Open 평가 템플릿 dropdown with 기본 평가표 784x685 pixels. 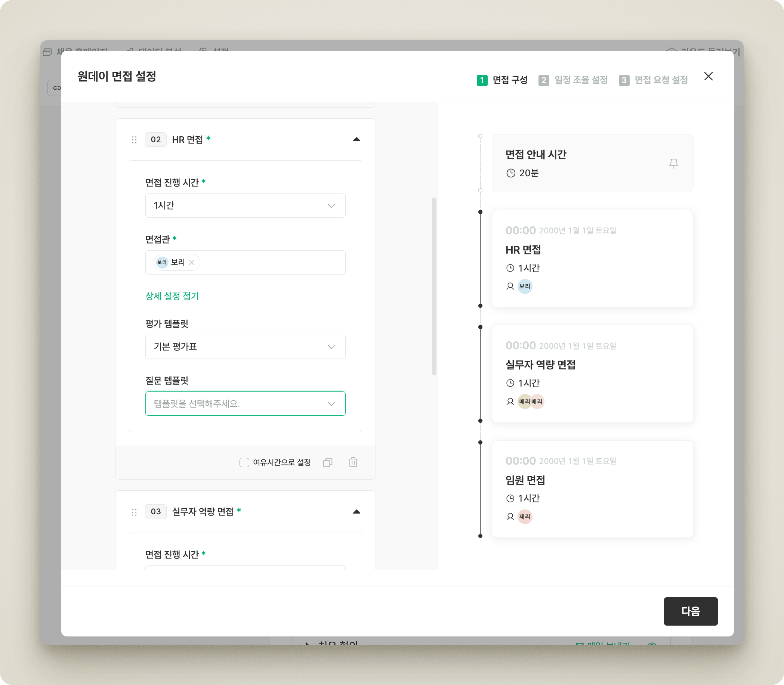245,347
